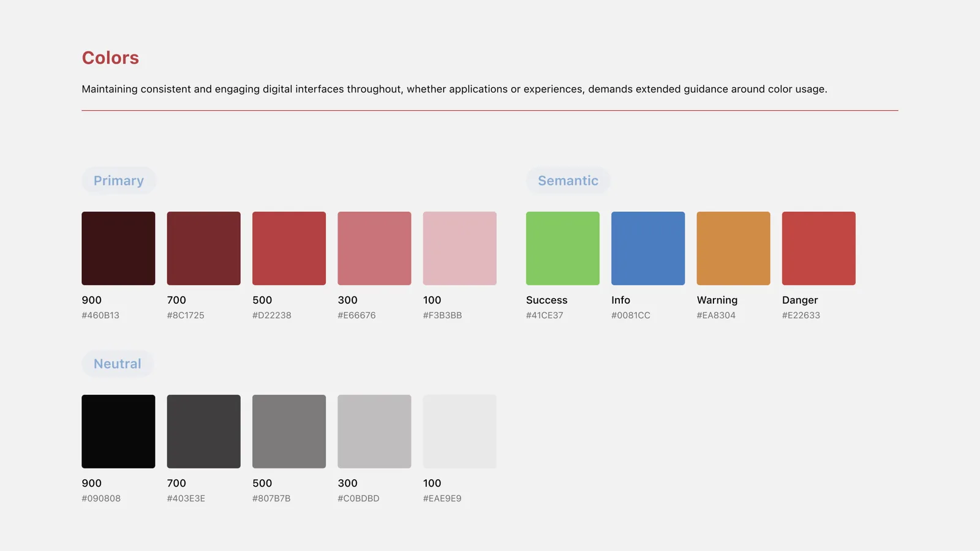Click the hex code #090808
The width and height of the screenshot is (980, 551).
pos(101,498)
